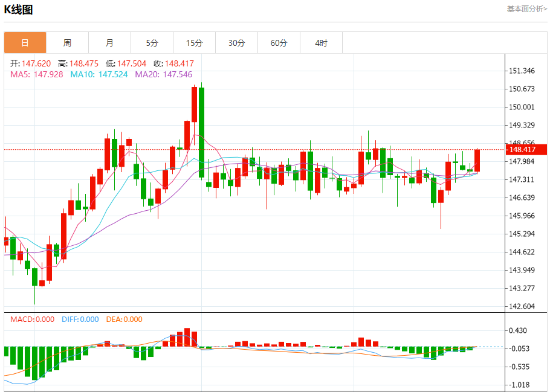Viewport: 550px width, 392px height.
Task: Switch to the 周 weekly tab
Action: [67, 43]
